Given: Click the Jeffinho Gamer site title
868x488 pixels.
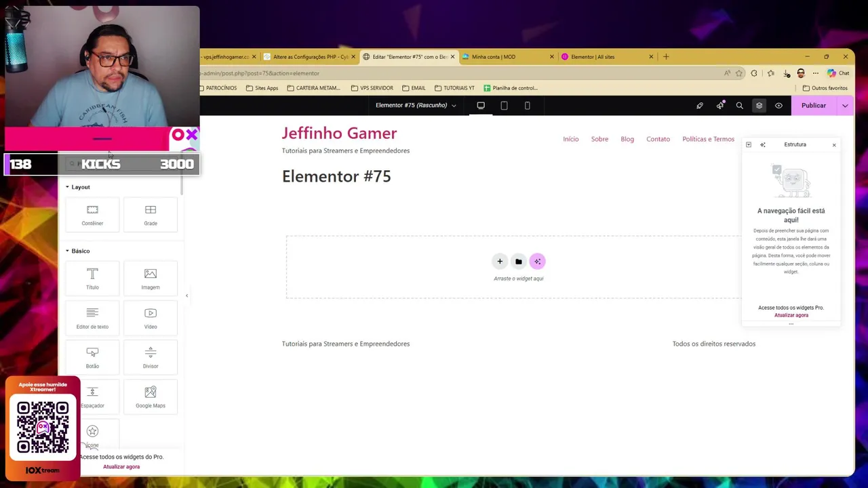Looking at the screenshot, I should click(339, 134).
